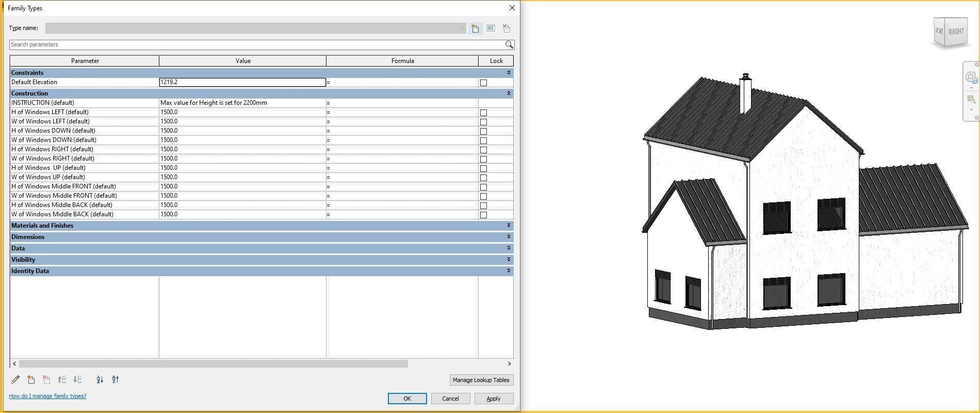The image size is (980, 413).
Task: Click the Default Elevation formula cell
Action: (x=402, y=82)
